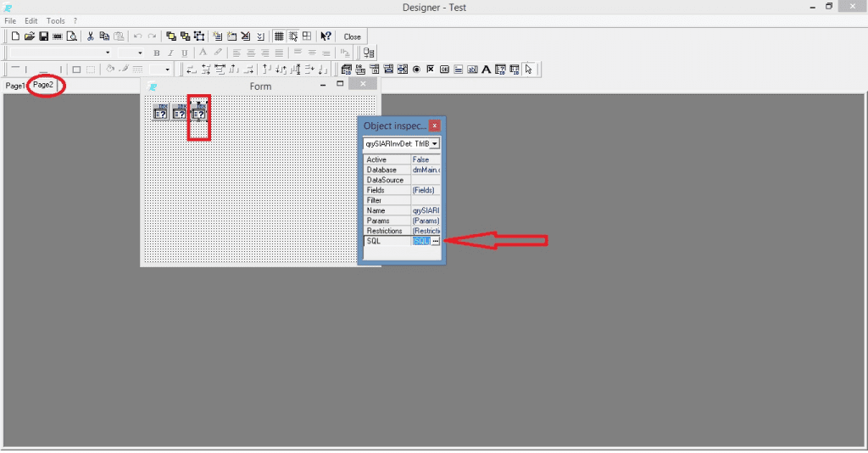This screenshot has width=868, height=453.
Task: Select the IBX Query component icon
Action: (500, 70)
